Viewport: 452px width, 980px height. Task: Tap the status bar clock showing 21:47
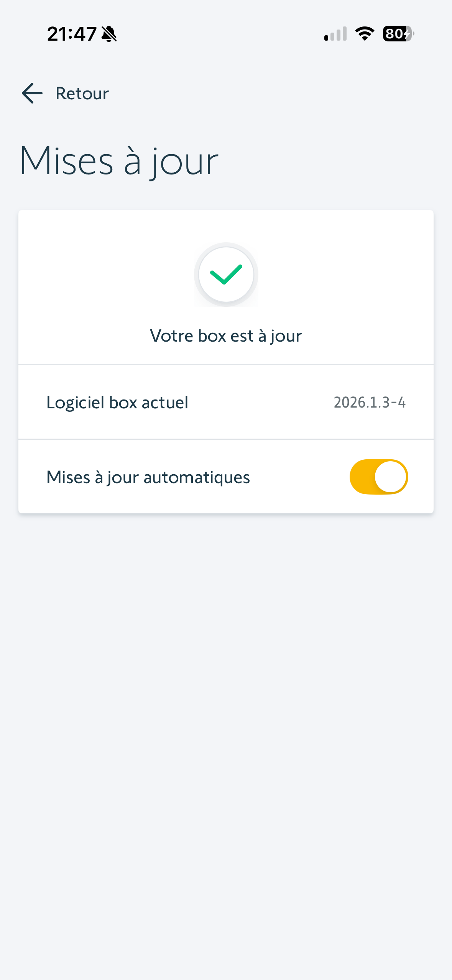pos(72,34)
